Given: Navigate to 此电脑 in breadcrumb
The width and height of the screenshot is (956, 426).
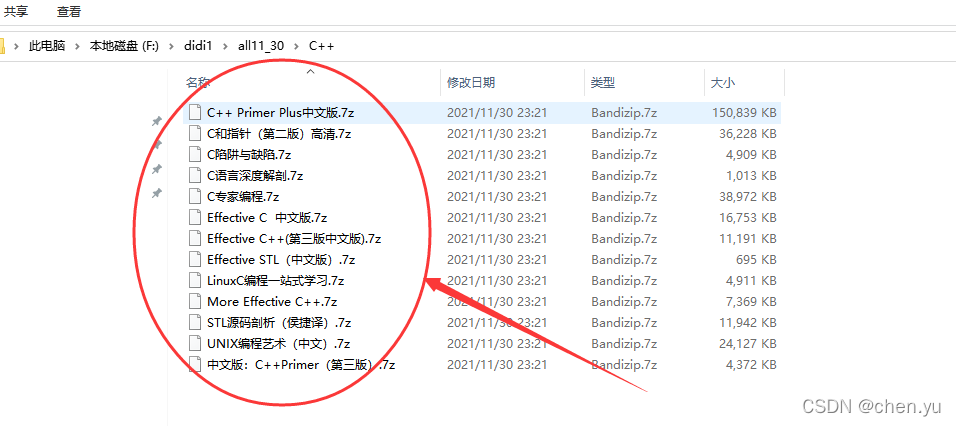Looking at the screenshot, I should (47, 46).
